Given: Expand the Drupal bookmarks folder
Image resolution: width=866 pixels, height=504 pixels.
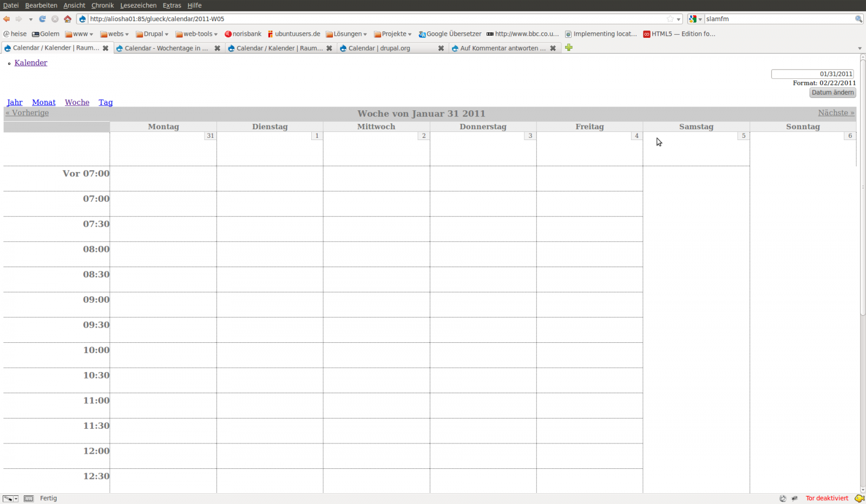Looking at the screenshot, I should (152, 34).
